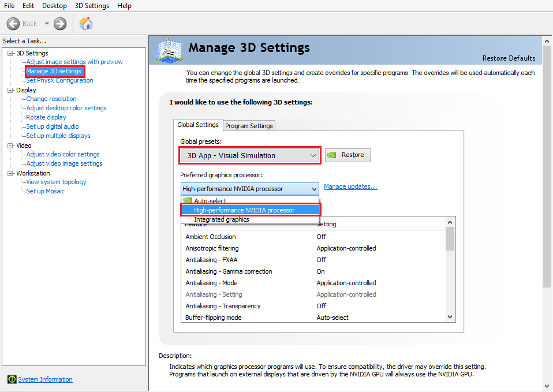Click main panel scrollbar down arrow
The width and height of the screenshot is (553, 392).
547,386
